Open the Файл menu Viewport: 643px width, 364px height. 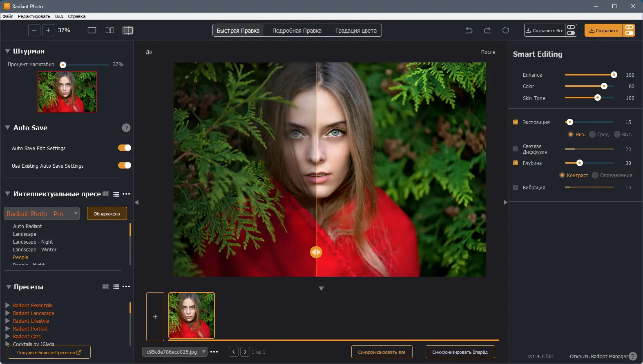(8, 16)
